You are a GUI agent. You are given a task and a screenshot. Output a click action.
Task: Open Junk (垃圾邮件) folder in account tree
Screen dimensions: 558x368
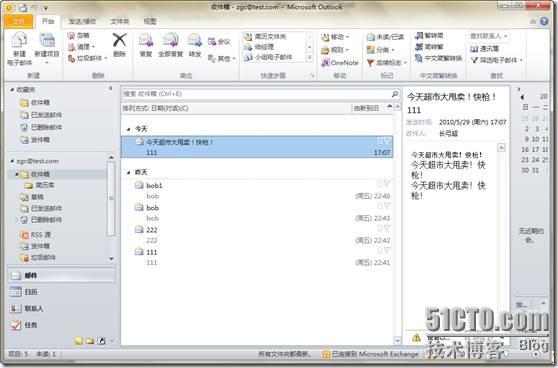point(38,257)
